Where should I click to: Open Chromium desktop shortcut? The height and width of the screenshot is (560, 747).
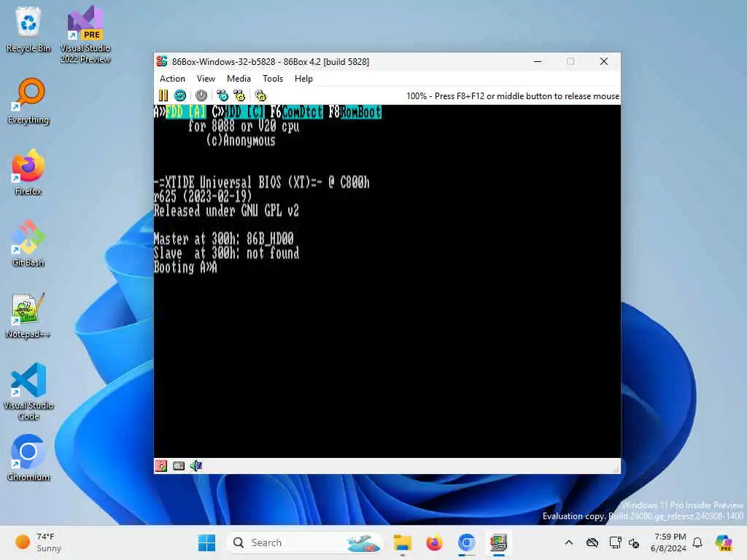(x=28, y=458)
